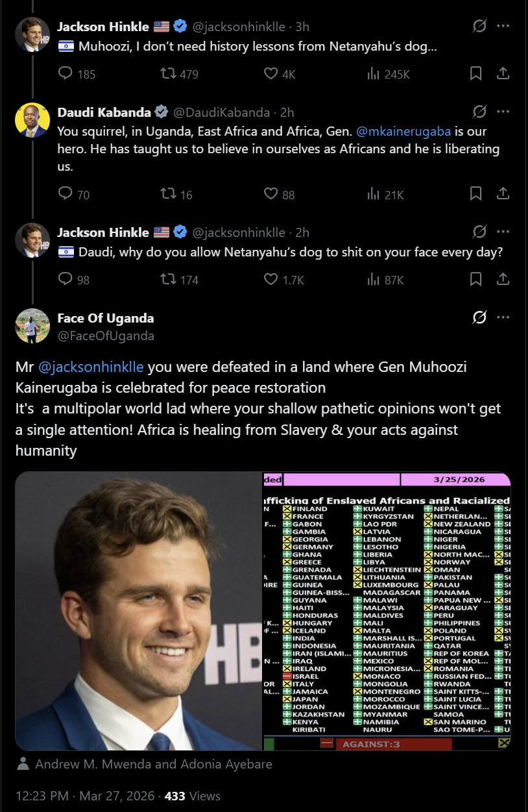
Task: Like the tweet with 4K likes
Action: pos(271,74)
